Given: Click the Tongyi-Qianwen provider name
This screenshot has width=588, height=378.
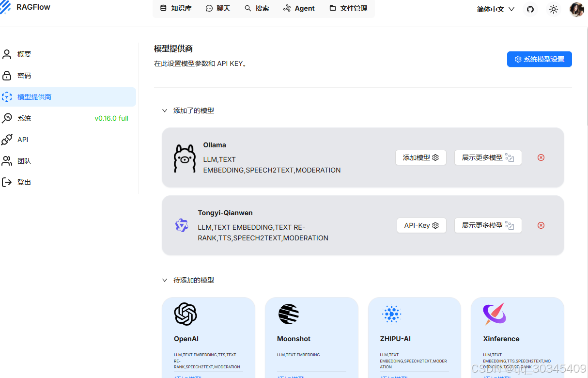Looking at the screenshot, I should pos(225,213).
